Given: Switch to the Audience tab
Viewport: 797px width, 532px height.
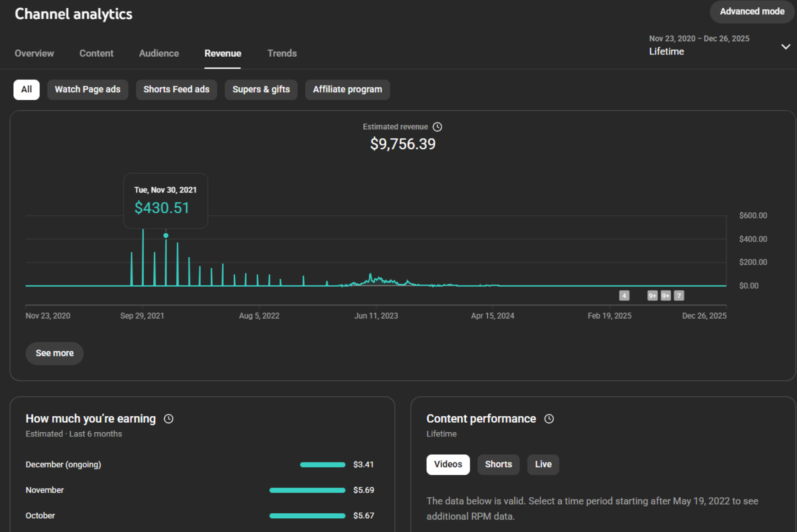Looking at the screenshot, I should 159,54.
